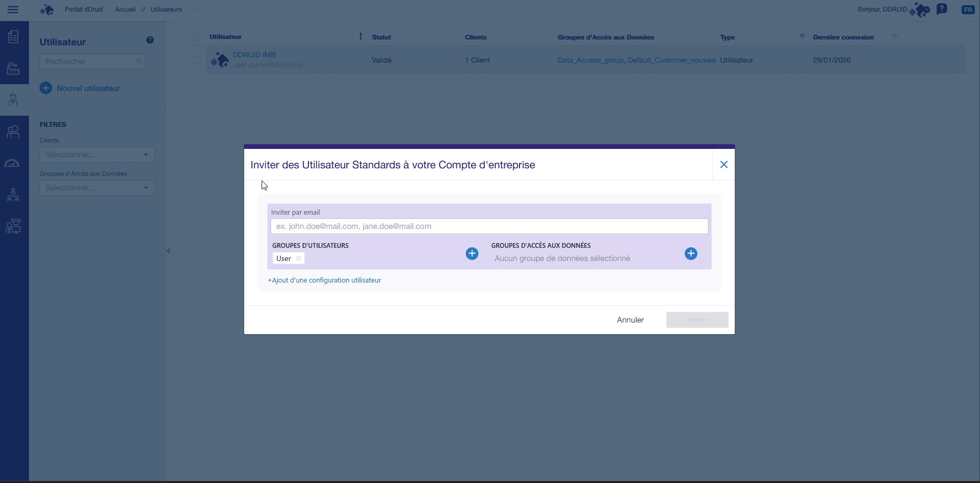
Task: Collapse the left filter panel arrow
Action: (x=168, y=250)
